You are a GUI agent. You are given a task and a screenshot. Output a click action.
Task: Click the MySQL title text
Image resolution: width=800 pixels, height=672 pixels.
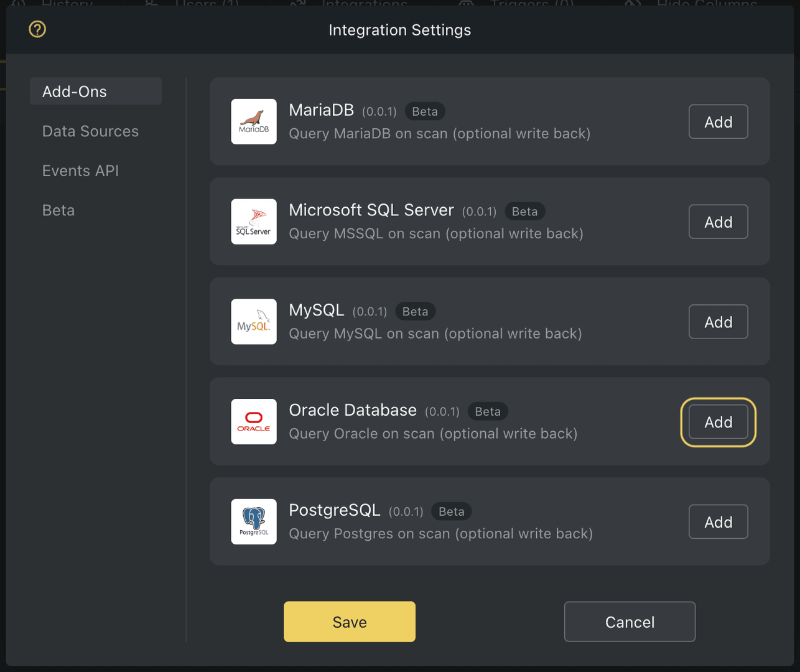pos(317,310)
